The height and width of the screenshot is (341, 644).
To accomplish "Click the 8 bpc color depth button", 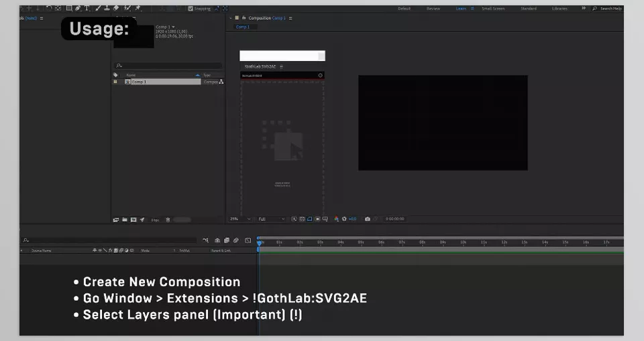I will pyautogui.click(x=155, y=220).
